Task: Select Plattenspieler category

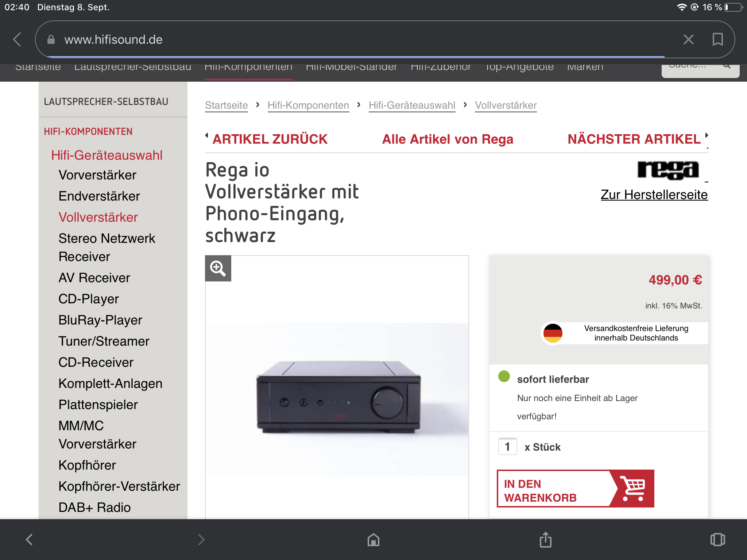Action: tap(98, 405)
